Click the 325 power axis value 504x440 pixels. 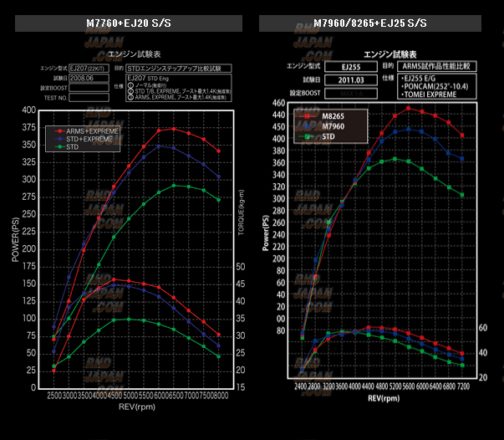coord(28,162)
